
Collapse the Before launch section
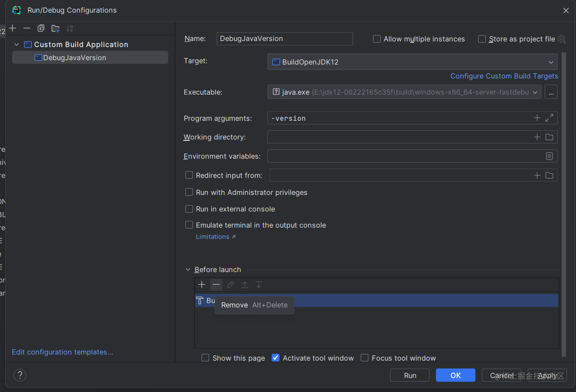(x=188, y=269)
